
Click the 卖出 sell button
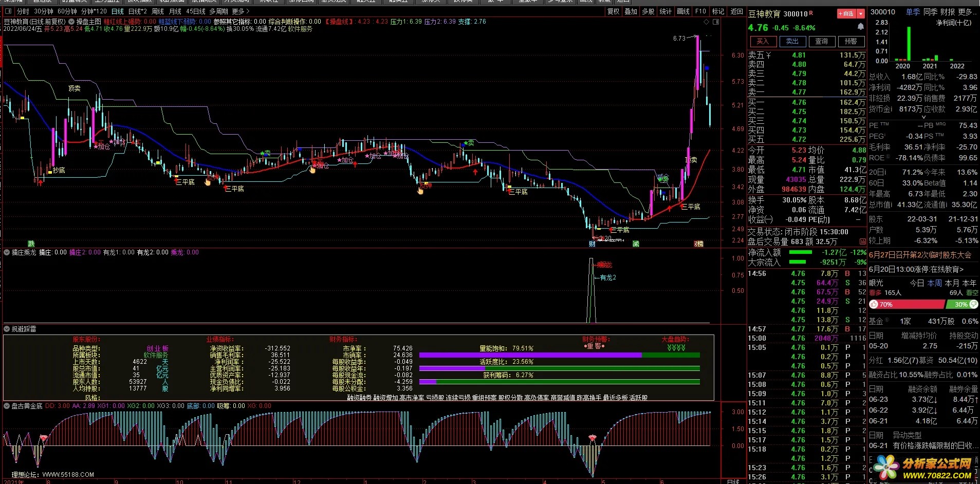792,41
